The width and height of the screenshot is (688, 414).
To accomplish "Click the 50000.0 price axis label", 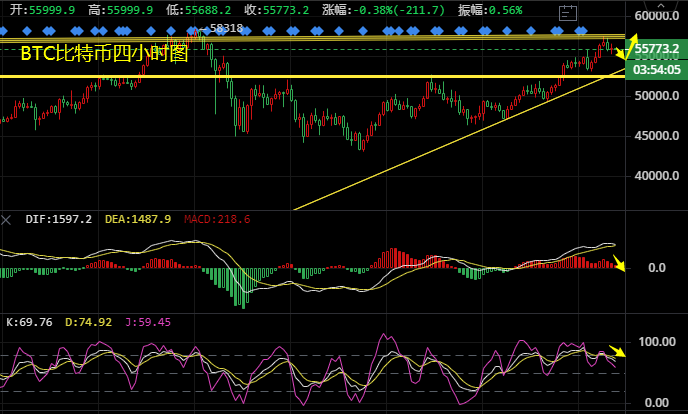I will [x=656, y=96].
